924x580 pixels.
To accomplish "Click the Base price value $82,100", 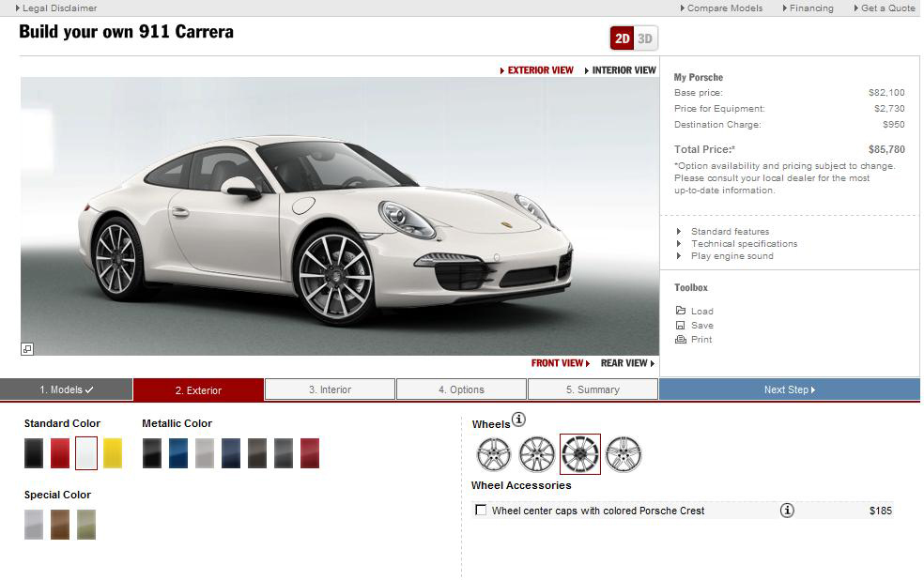I will coord(886,93).
